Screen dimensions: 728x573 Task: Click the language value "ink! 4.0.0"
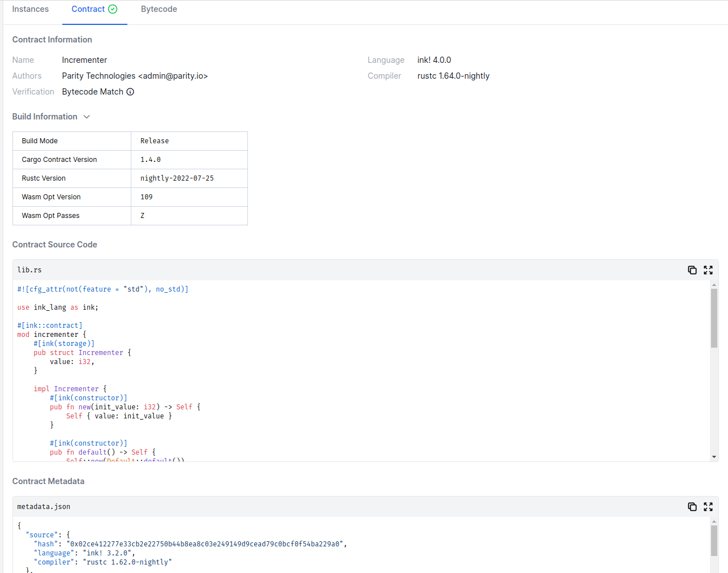434,60
